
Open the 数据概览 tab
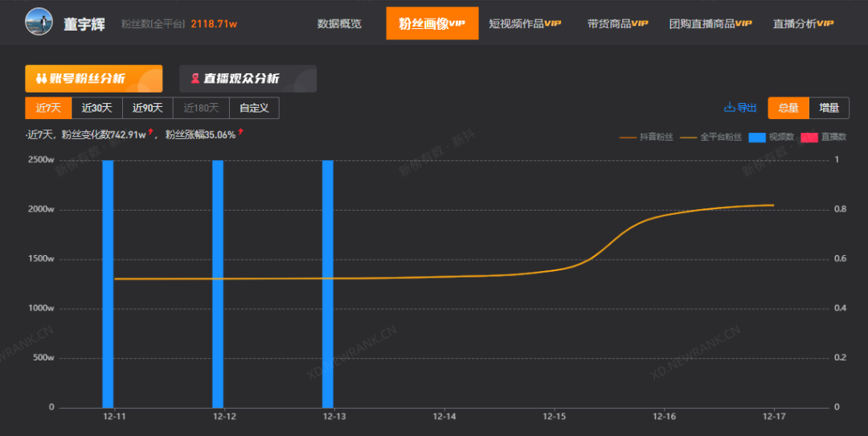pyautogui.click(x=339, y=23)
